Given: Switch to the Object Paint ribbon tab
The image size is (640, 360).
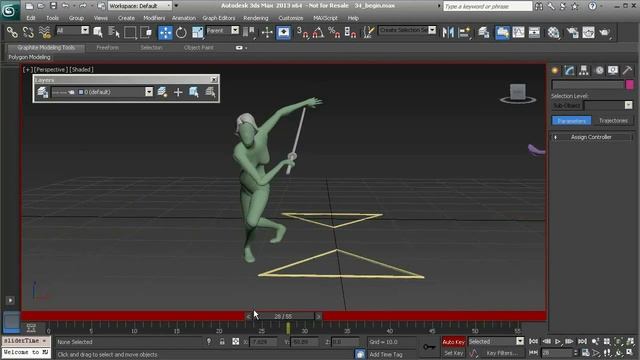Looking at the screenshot, I should [198, 48].
